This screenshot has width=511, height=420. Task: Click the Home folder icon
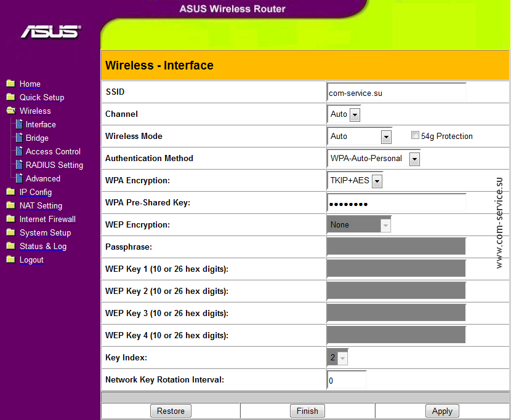[10, 84]
